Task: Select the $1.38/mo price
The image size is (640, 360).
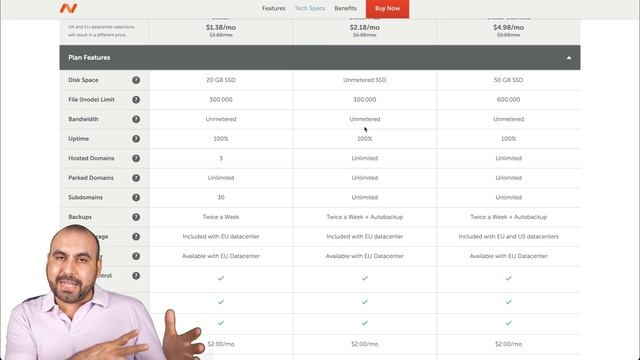Action: coord(221,27)
